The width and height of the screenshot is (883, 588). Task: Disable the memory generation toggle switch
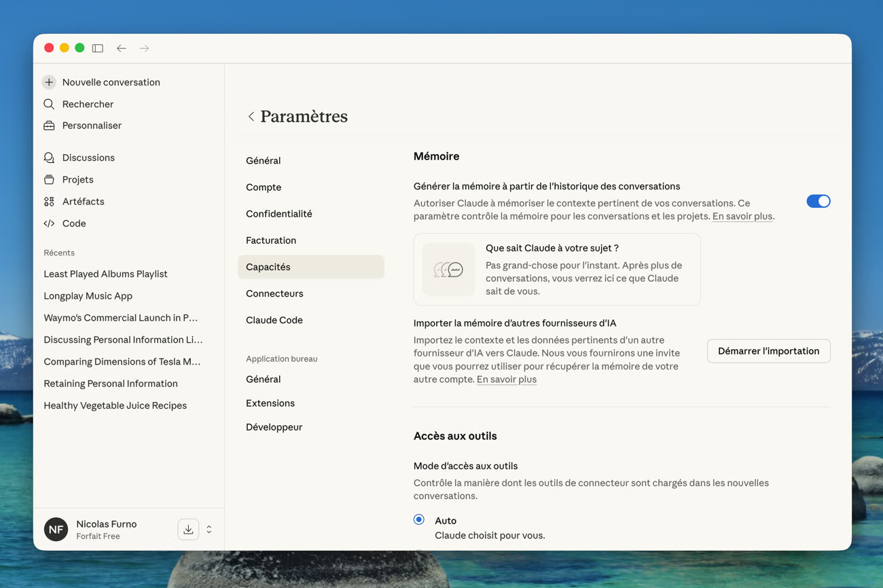point(818,201)
